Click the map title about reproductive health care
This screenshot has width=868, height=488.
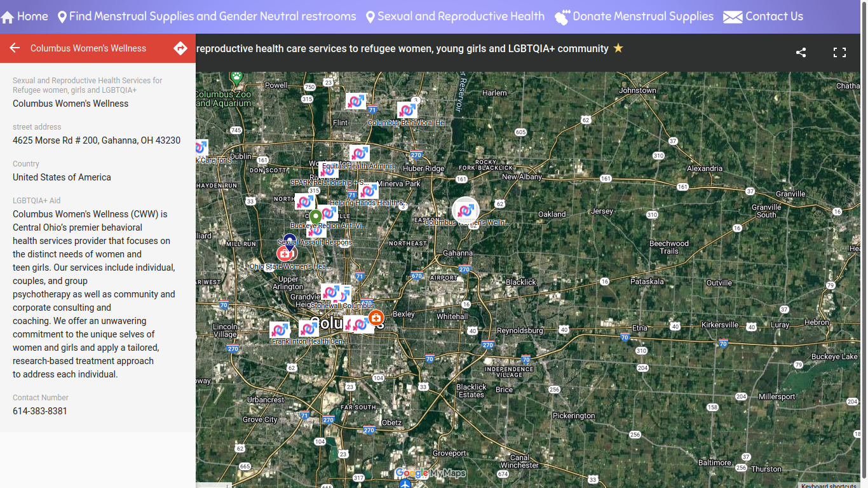click(403, 49)
